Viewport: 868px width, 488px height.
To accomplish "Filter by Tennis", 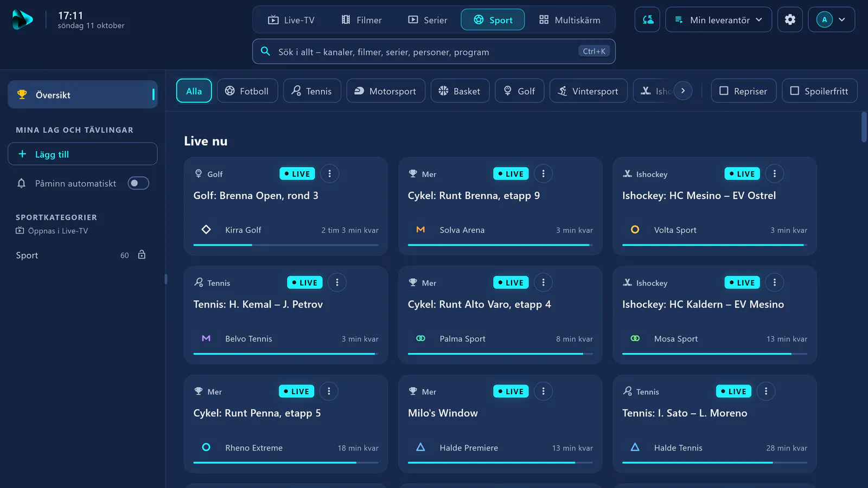I will (311, 91).
